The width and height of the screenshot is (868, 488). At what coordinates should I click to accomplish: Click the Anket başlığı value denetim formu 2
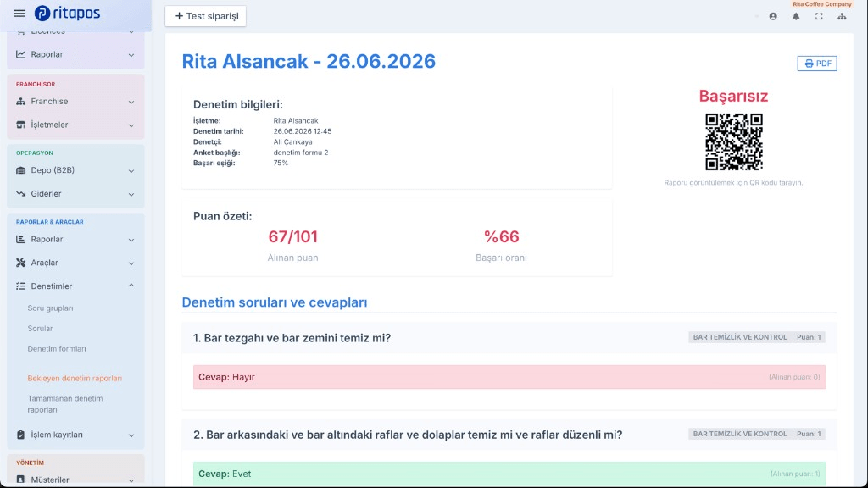(301, 152)
